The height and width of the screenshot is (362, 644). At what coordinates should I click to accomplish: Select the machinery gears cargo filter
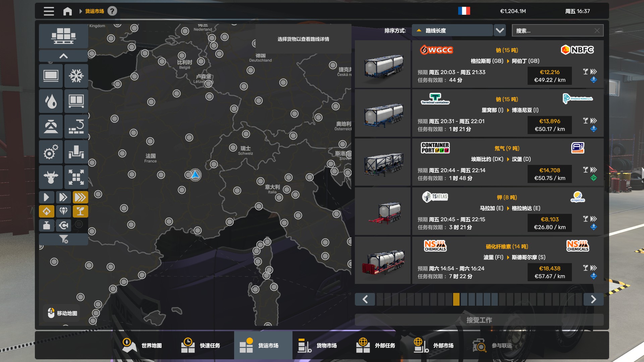pos(51,152)
